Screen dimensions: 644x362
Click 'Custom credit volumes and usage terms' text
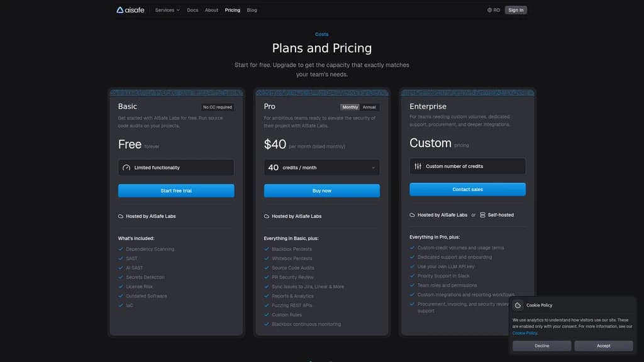click(x=460, y=248)
